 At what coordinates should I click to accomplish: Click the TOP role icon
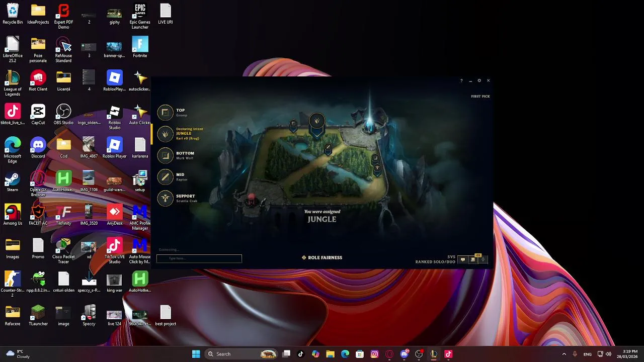coord(165,113)
